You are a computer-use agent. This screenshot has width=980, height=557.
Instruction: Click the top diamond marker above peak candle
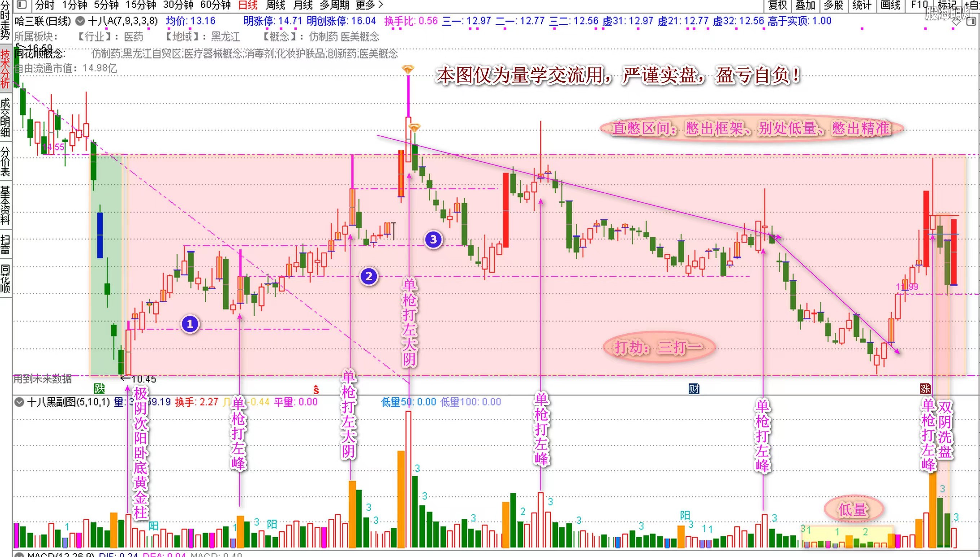tap(408, 70)
